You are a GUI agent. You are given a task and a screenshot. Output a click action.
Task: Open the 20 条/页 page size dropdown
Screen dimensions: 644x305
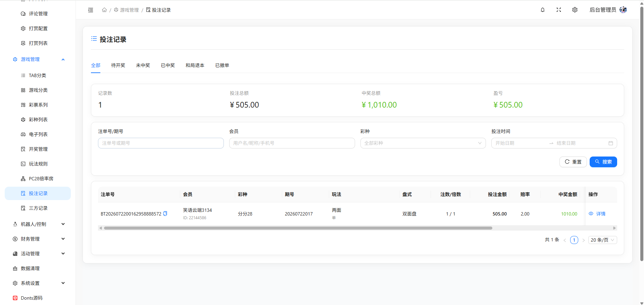point(602,240)
